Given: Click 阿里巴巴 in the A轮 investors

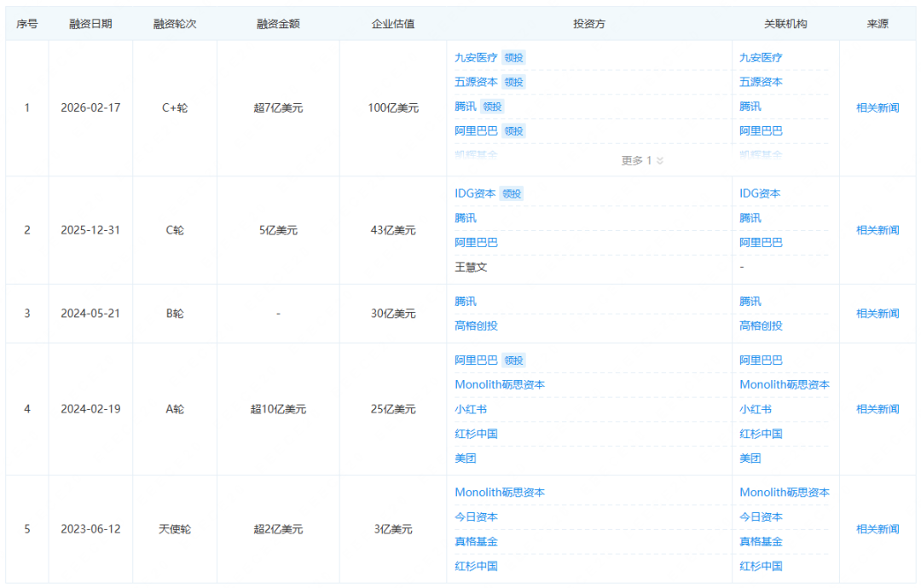Looking at the screenshot, I should [477, 360].
